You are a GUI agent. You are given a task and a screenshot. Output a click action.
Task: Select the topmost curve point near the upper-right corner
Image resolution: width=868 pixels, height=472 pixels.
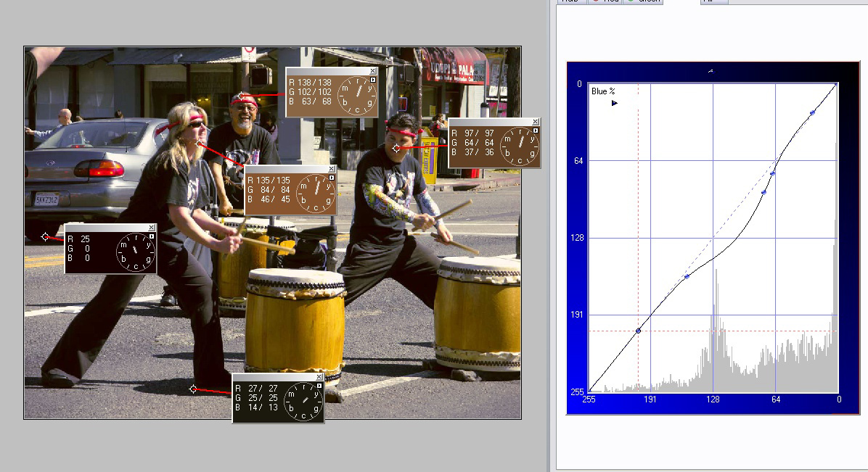[x=813, y=112]
